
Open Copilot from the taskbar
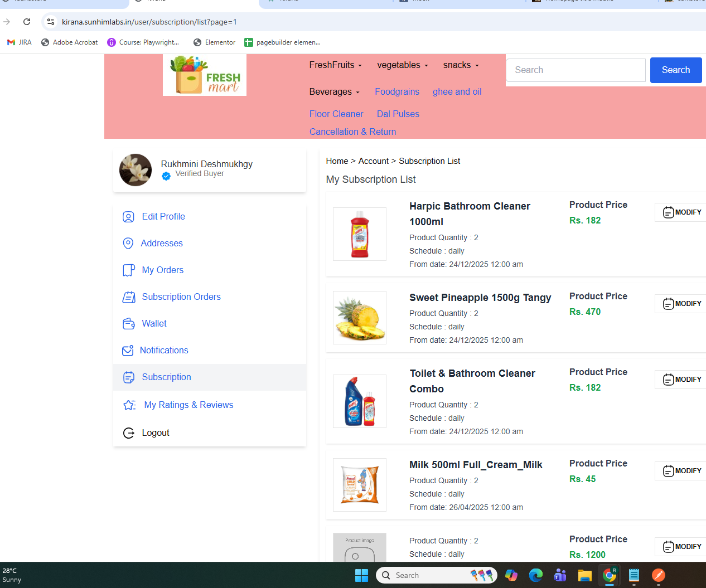[x=511, y=575]
